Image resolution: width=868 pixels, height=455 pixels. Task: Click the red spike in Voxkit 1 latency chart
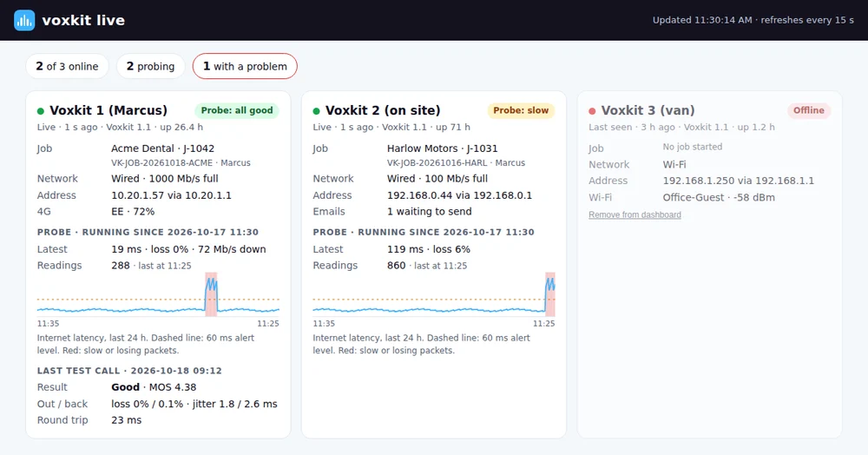211,293
